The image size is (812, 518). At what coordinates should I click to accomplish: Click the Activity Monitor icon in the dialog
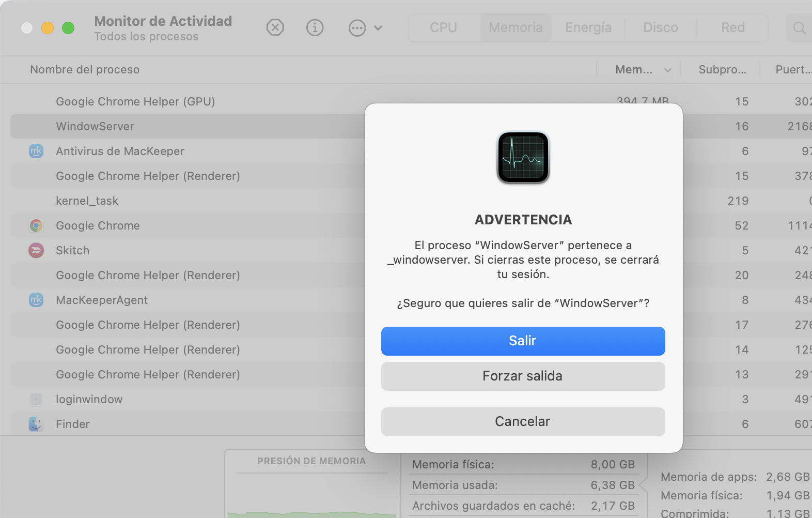pyautogui.click(x=523, y=158)
